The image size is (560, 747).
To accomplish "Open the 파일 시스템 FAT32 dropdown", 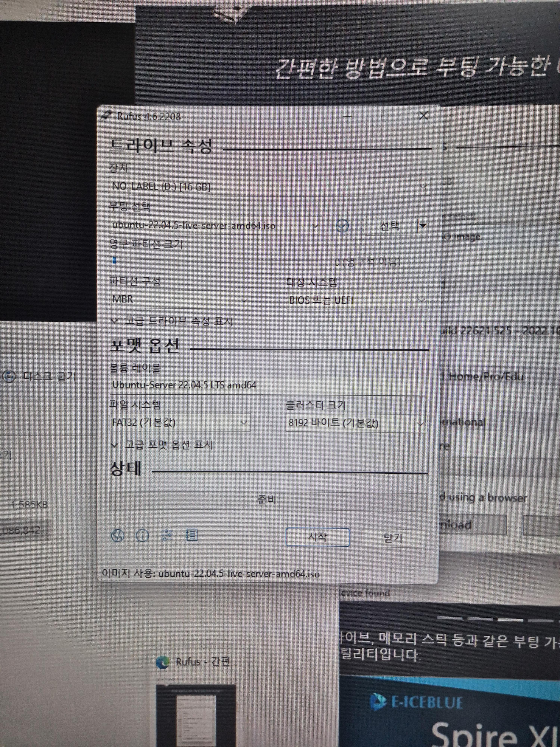I will (180, 422).
